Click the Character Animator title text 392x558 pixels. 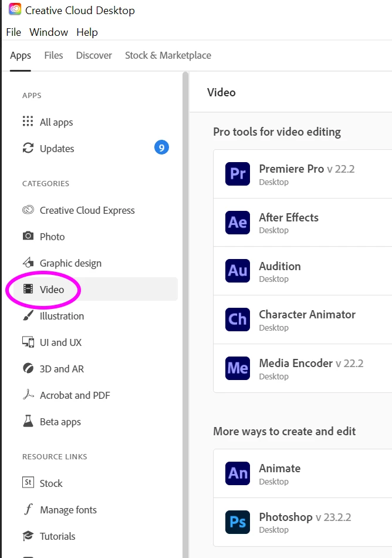click(307, 315)
